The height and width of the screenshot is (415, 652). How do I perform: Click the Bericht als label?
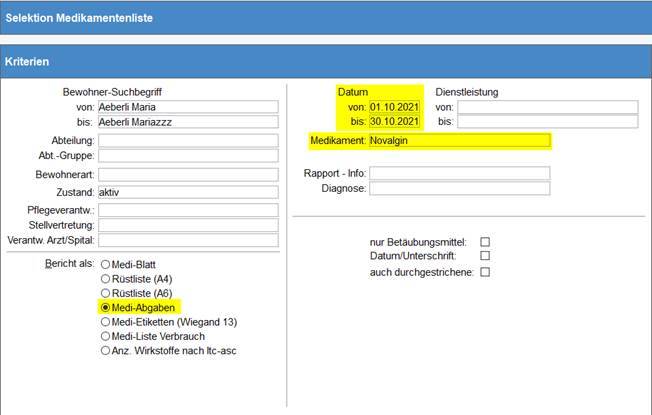tap(69, 264)
